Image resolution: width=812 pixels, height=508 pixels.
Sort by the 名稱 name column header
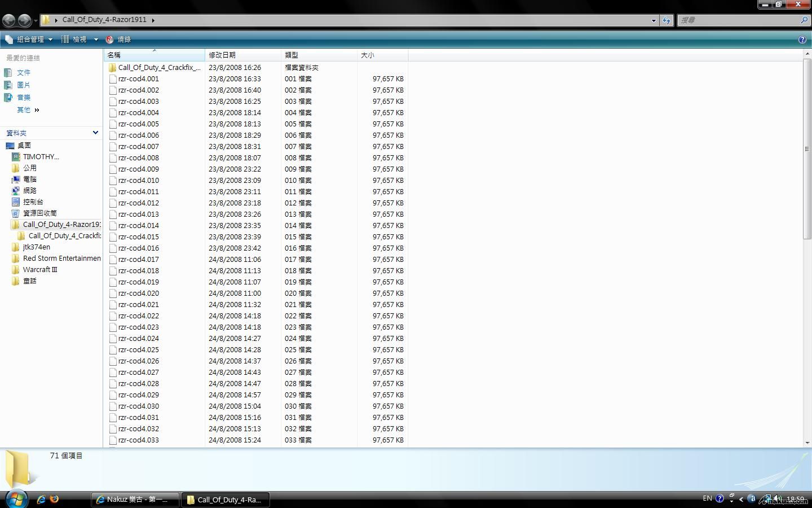point(155,55)
